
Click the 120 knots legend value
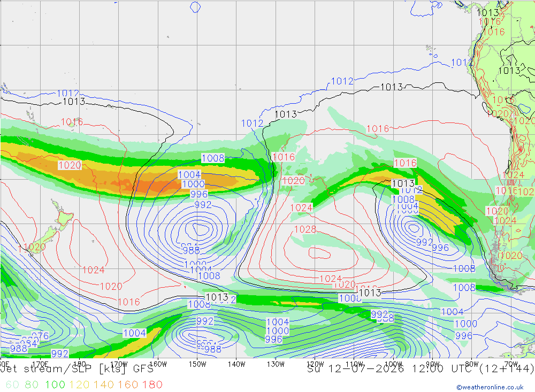pyautogui.click(x=80, y=385)
